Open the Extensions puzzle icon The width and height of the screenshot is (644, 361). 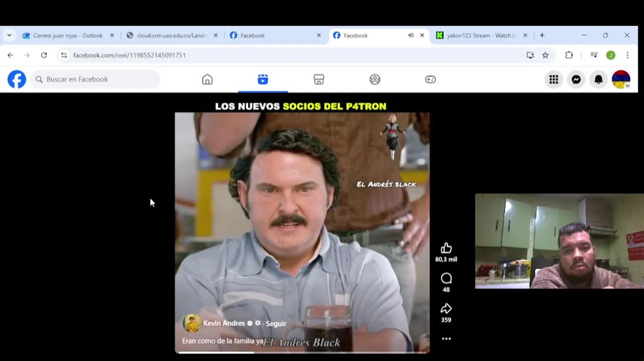(x=569, y=55)
